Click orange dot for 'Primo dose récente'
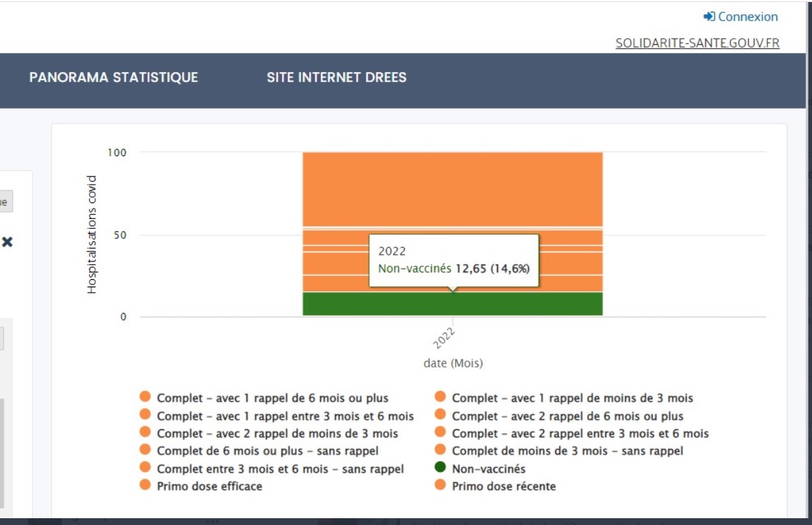 440,485
